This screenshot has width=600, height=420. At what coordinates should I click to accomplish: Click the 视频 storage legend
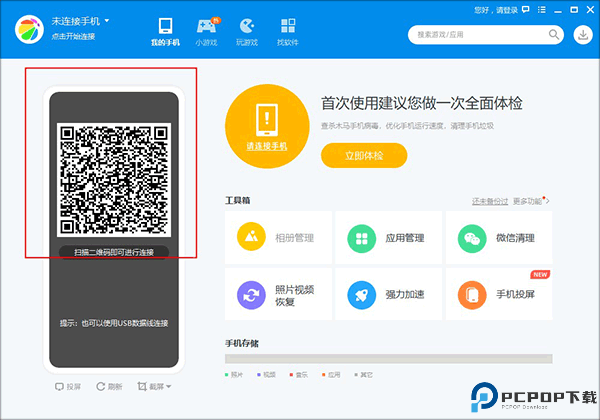[266, 375]
